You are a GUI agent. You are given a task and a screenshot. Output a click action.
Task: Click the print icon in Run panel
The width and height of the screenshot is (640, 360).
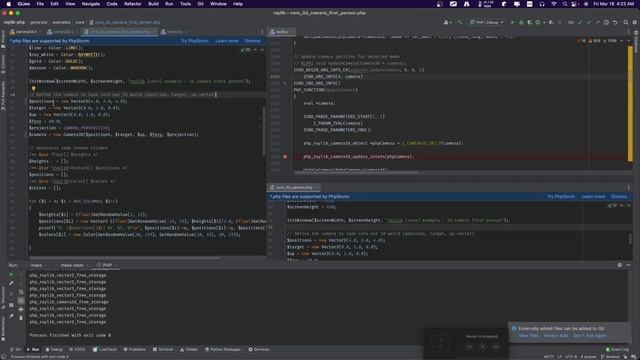coord(21,309)
